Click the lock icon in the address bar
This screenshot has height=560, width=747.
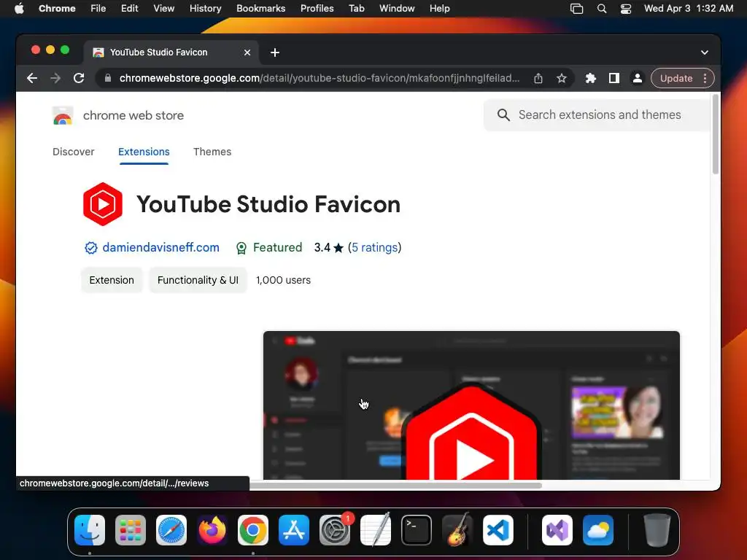coord(108,78)
